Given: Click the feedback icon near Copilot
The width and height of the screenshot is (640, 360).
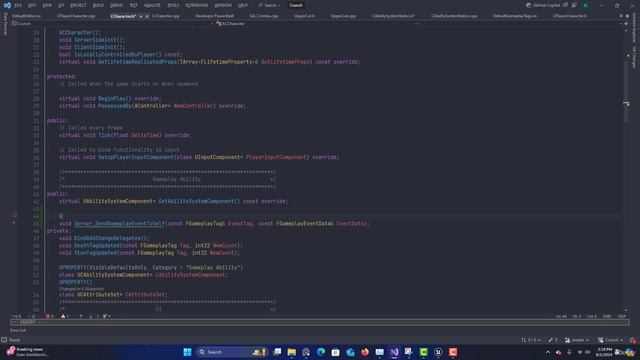Looking at the screenshot, I should click(x=574, y=5).
